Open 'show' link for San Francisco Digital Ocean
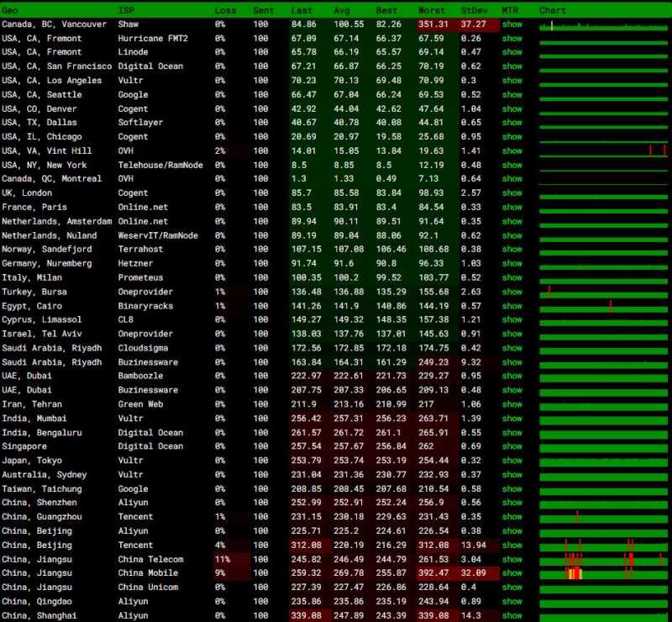672x622 pixels. tap(512, 66)
